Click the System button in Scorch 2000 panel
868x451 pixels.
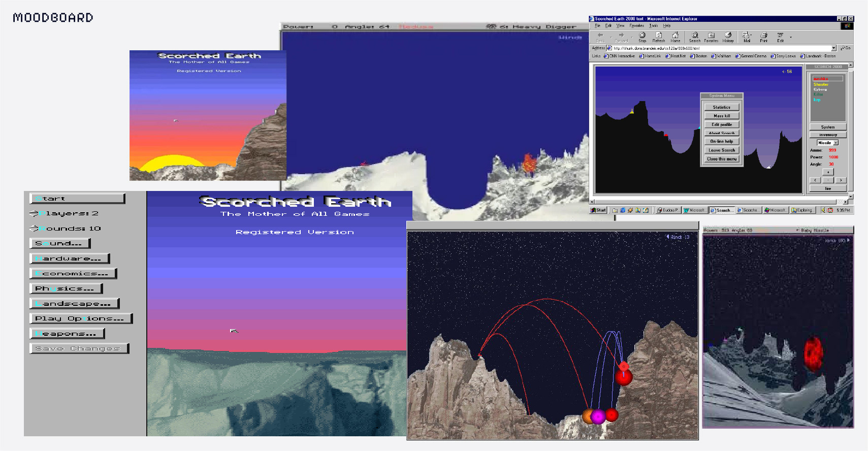pyautogui.click(x=828, y=127)
